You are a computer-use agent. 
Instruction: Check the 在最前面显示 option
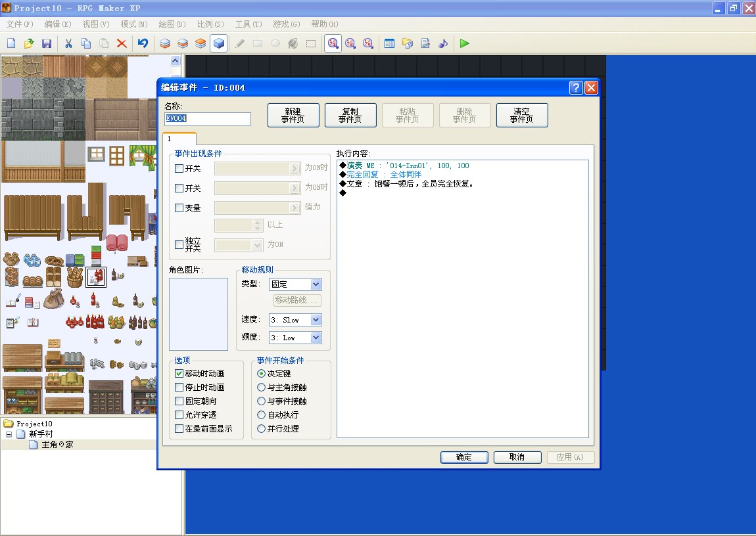click(179, 429)
